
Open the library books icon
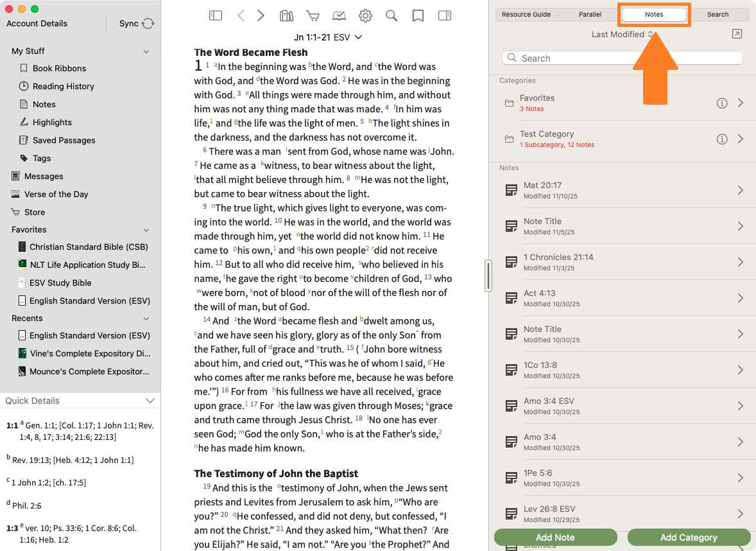pyautogui.click(x=286, y=15)
